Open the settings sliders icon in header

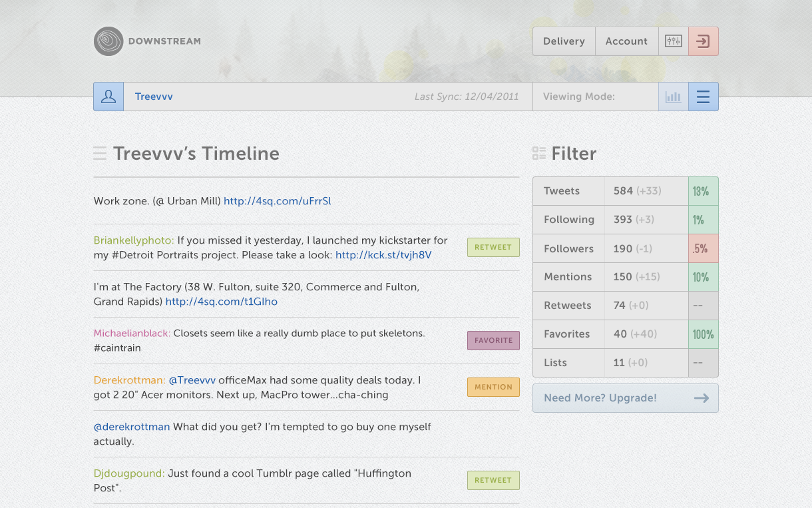pyautogui.click(x=674, y=41)
